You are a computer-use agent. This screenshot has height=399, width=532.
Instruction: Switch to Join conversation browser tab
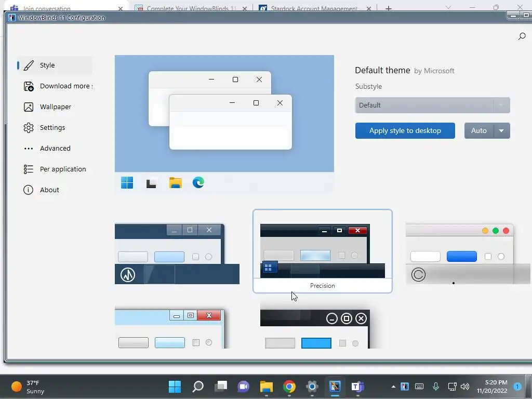(66, 7)
